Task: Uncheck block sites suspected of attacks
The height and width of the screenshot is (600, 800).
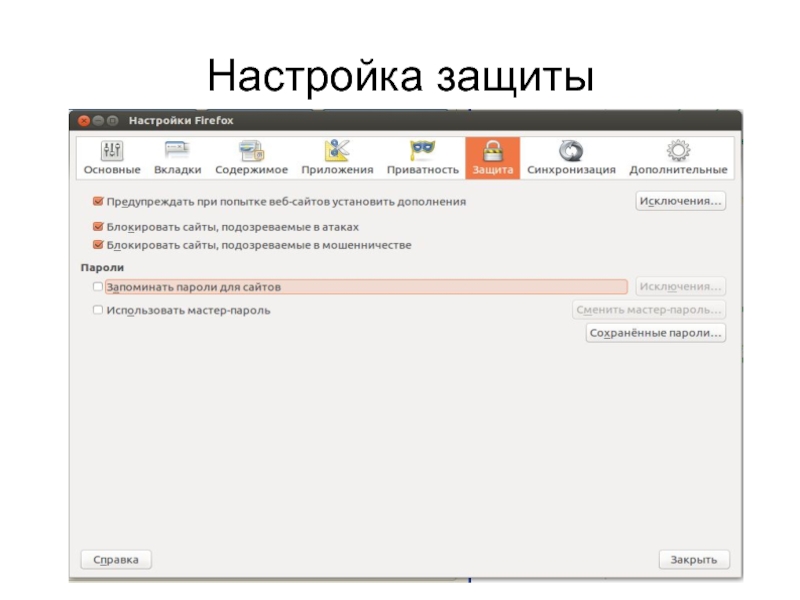Action: click(x=98, y=227)
